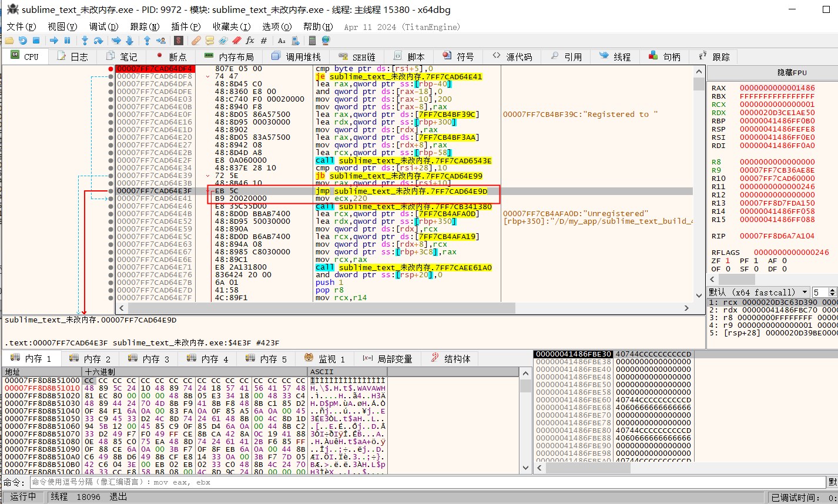Click the command input field
The image size is (838, 504).
click(x=427, y=482)
